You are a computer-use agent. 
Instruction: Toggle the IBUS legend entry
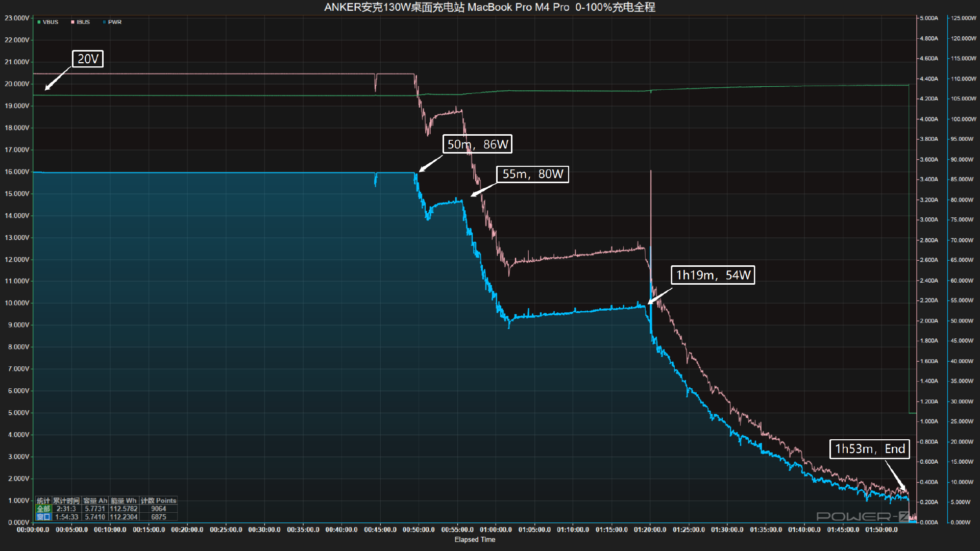pos(80,22)
